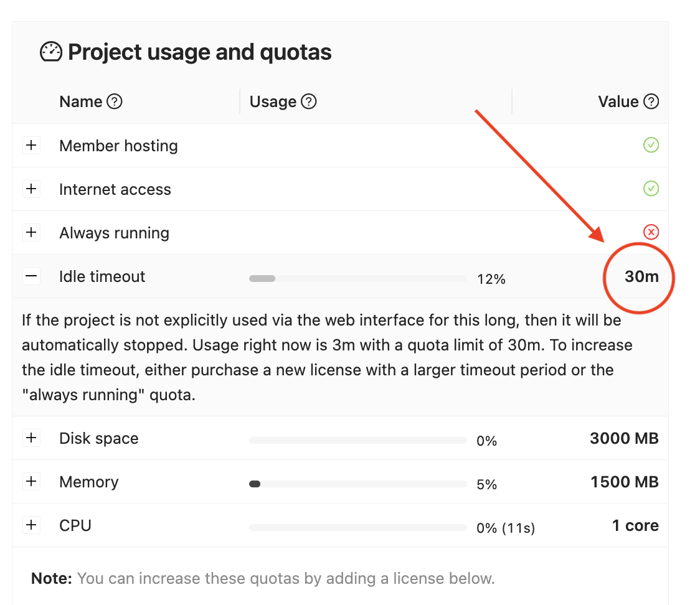
Task: Click the help icon beside Value
Action: click(x=651, y=101)
